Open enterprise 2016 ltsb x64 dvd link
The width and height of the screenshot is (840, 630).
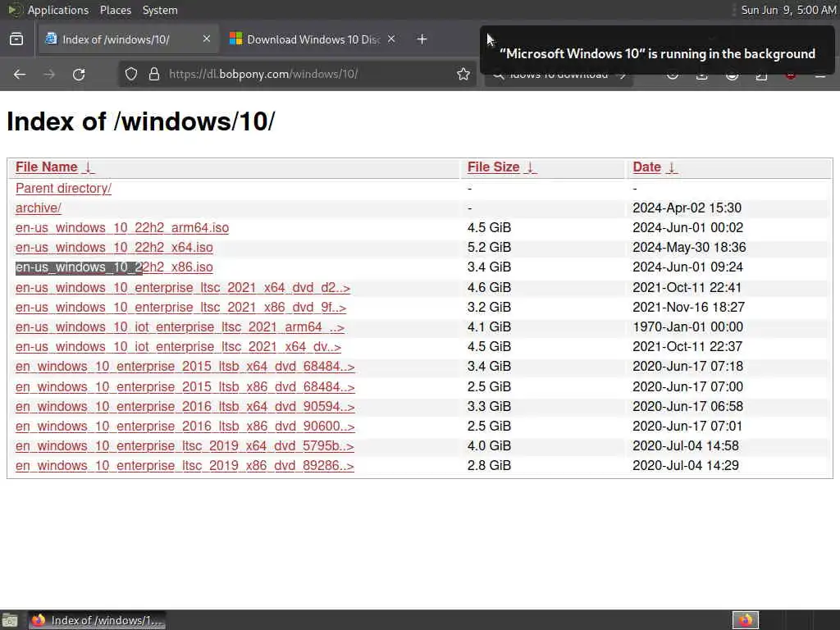(x=185, y=407)
